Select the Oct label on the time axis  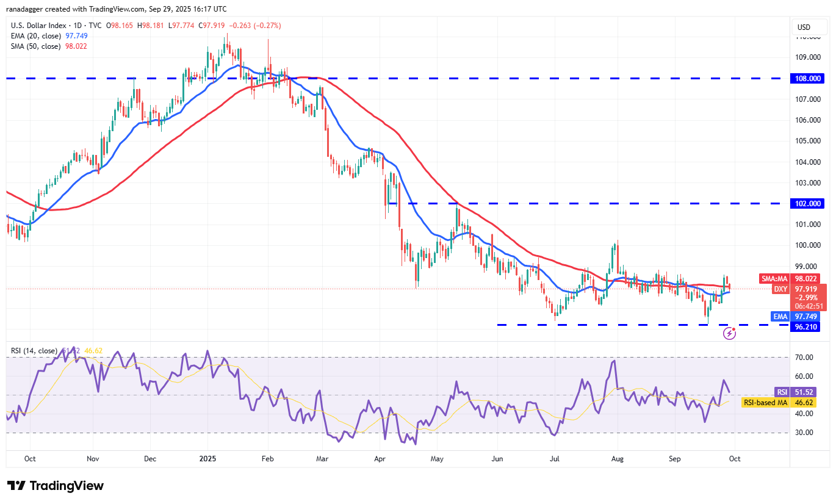(x=734, y=458)
